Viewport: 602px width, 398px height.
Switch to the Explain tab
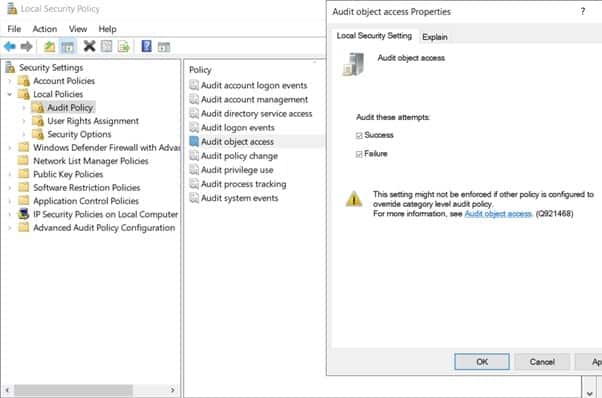435,37
